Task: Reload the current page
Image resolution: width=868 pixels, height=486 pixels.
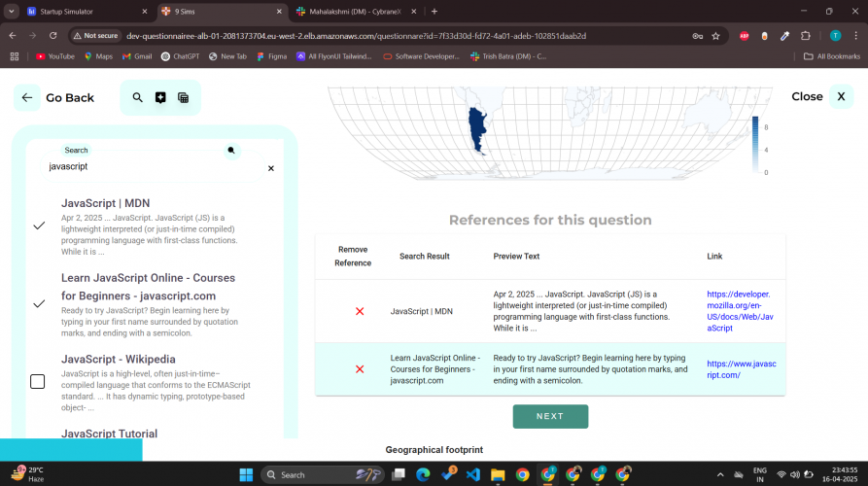Action: (53, 36)
